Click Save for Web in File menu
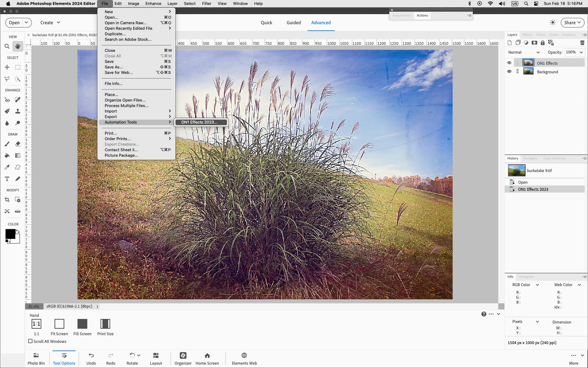 click(119, 73)
